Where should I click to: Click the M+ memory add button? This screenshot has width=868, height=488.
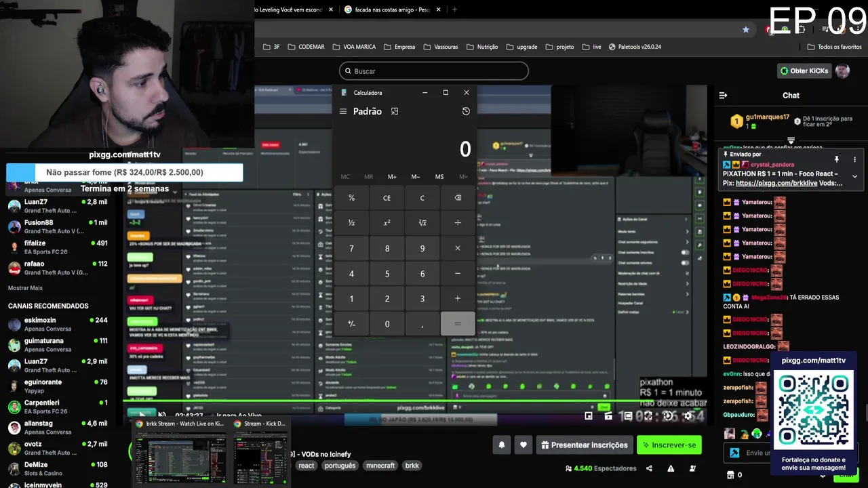(x=392, y=177)
